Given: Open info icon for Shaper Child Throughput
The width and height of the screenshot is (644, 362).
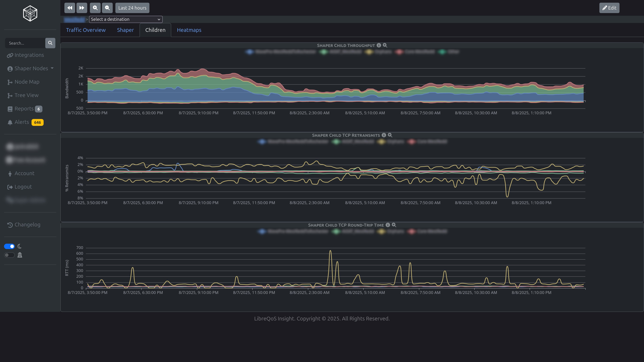Looking at the screenshot, I should [x=379, y=45].
